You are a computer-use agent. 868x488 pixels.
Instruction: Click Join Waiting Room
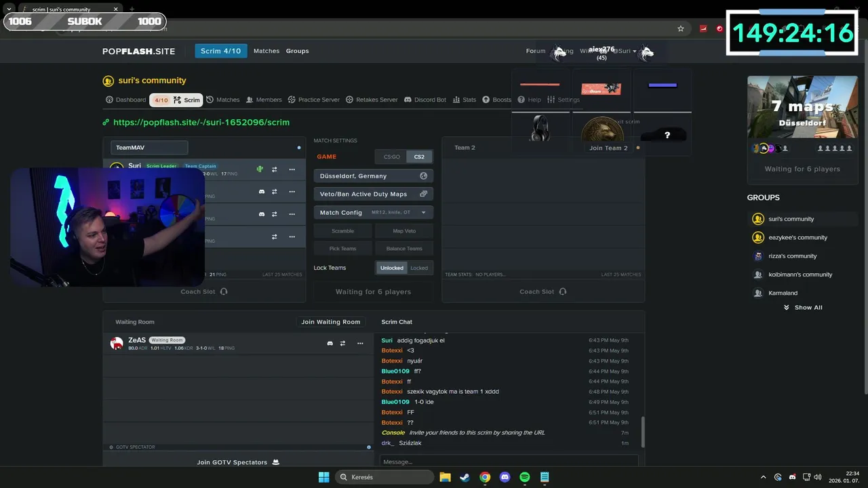click(x=331, y=322)
